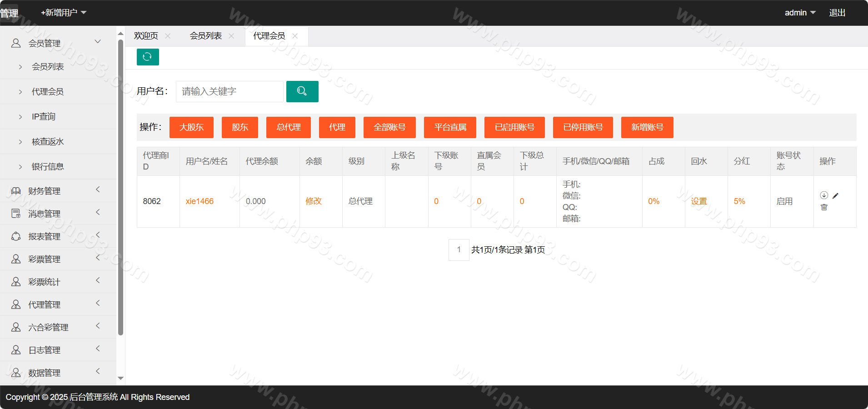This screenshot has height=409, width=868.
Task: Click the 用户名 keyword input field
Action: coord(229,91)
